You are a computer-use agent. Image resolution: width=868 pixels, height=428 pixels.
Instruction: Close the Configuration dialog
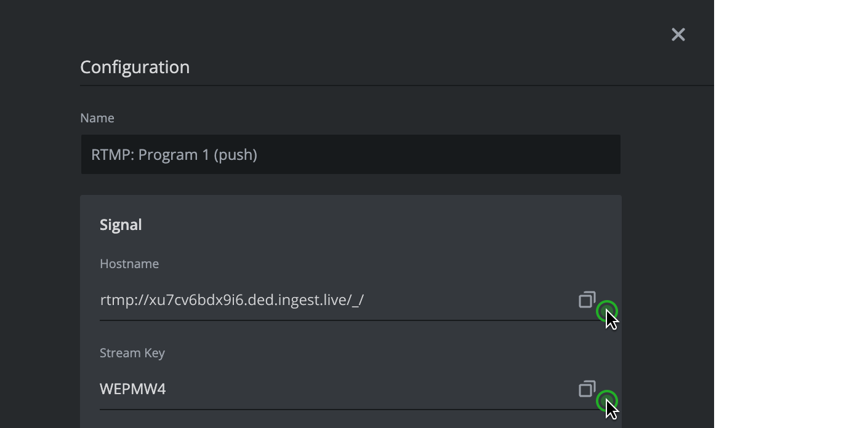(678, 34)
